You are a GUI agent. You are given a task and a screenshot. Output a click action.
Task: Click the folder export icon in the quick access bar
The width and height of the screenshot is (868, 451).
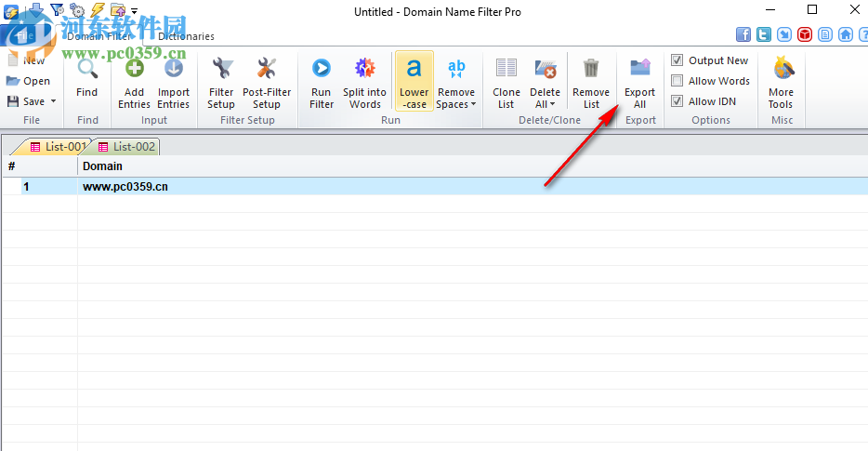tap(117, 10)
